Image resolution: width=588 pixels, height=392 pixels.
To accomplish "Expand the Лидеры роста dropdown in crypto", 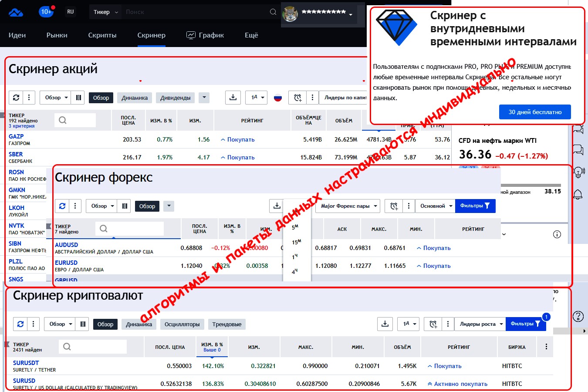I will [x=480, y=324].
